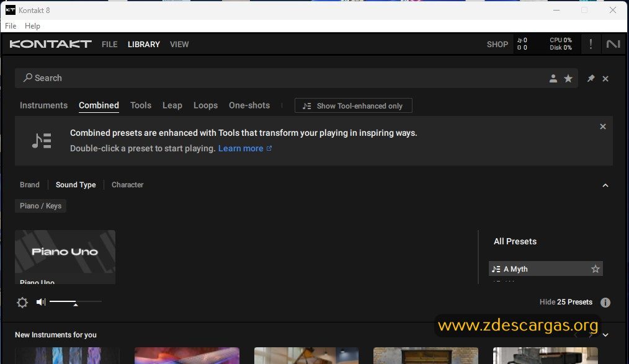Dismiss the Combined presets info banner
Screen dimensions: 629x364
coord(602,127)
